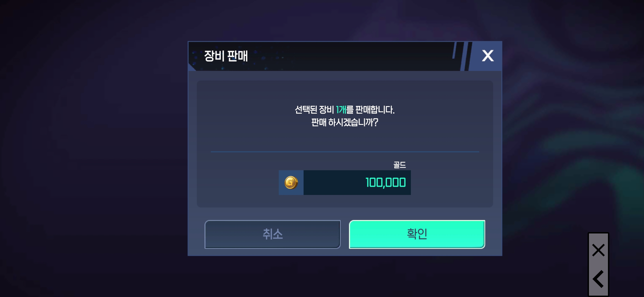Click the gold reward box with coin
Screen dimensions: 644x297
point(345,183)
